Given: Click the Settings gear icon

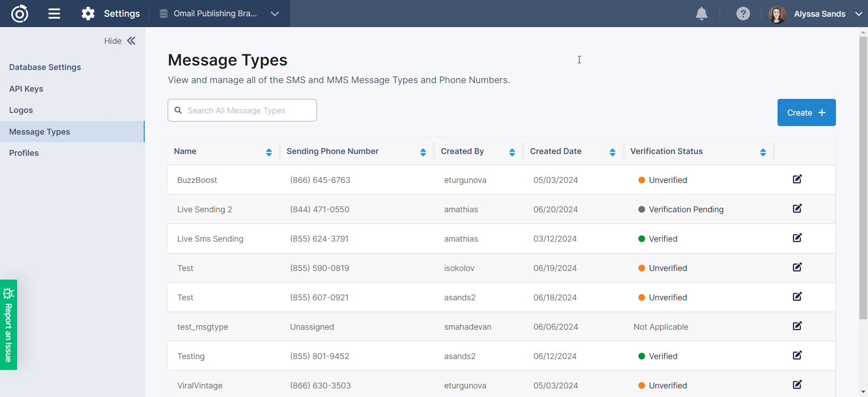Looking at the screenshot, I should [x=88, y=14].
